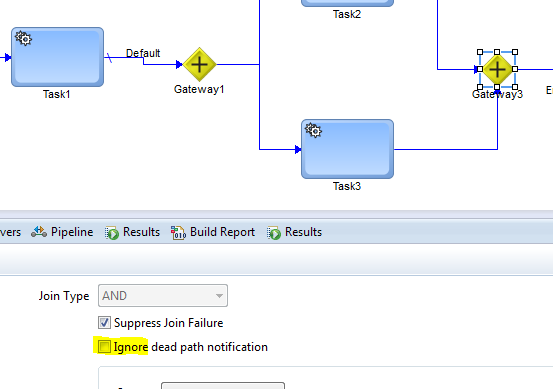The image size is (553, 389).
Task: Click the Gateway3 label text
Action: pyautogui.click(x=497, y=94)
